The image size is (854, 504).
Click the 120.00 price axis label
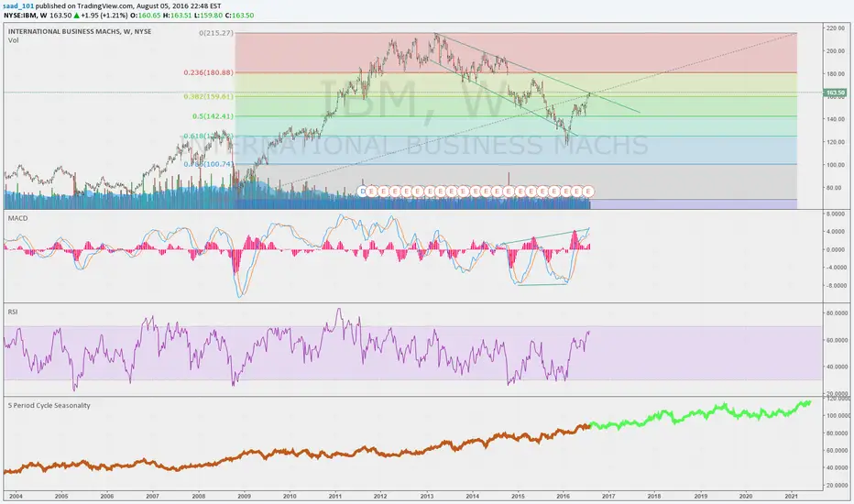836,142
